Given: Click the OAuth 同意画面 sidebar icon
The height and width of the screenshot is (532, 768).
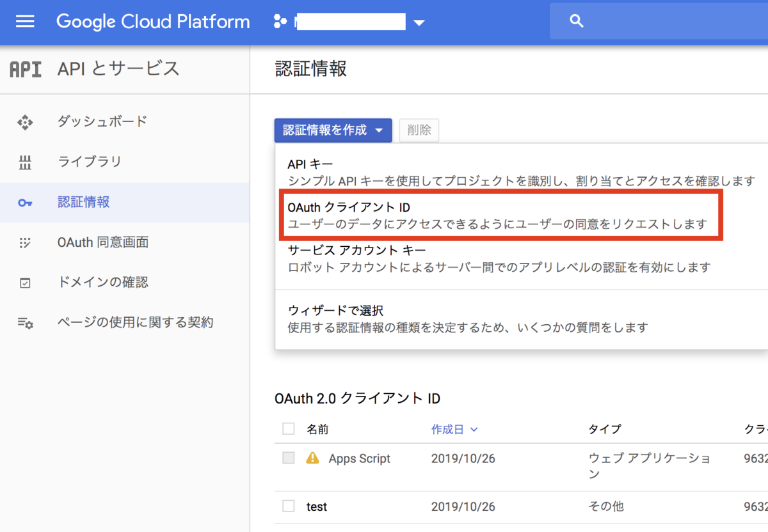Looking at the screenshot, I should pos(25,243).
